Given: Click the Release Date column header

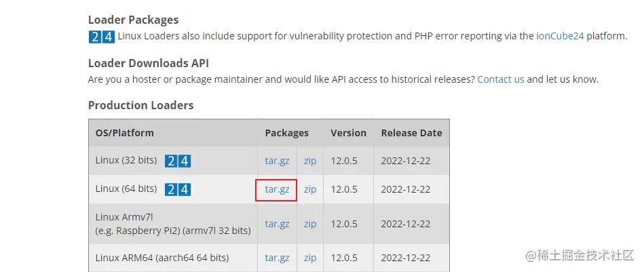Looking at the screenshot, I should [x=411, y=133].
